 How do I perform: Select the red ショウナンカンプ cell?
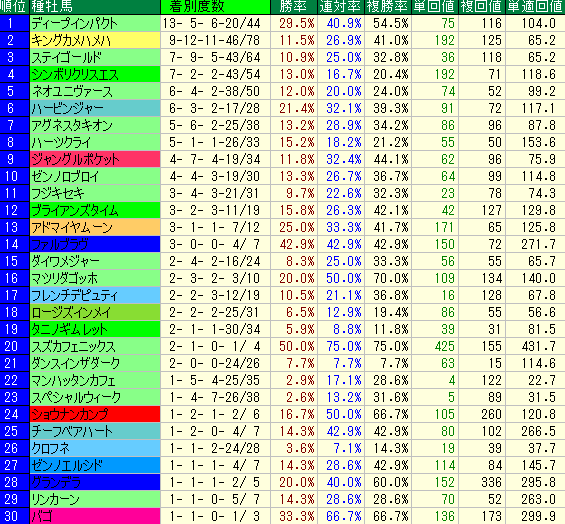(x=95, y=414)
